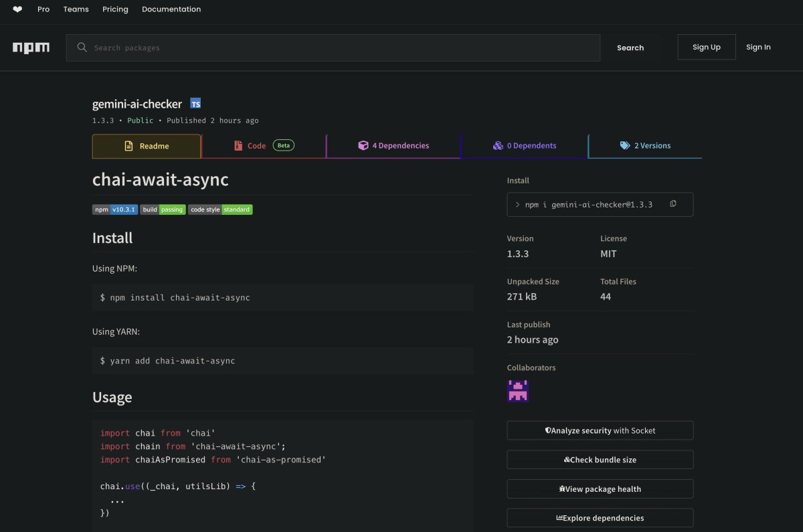Click the Version 1.3.3 value in sidebar
Screen dimensions: 803x532
click(x=518, y=254)
